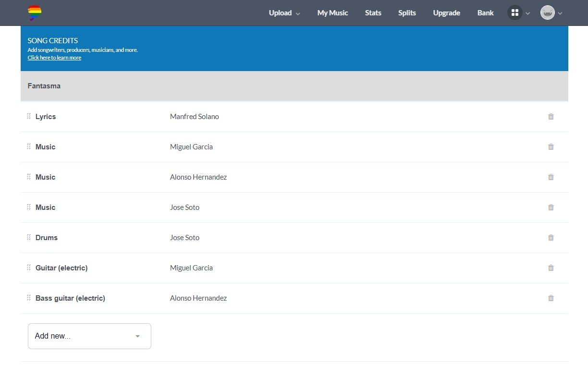Click drag handle beside Music Alonso Hernandez

pos(29,177)
